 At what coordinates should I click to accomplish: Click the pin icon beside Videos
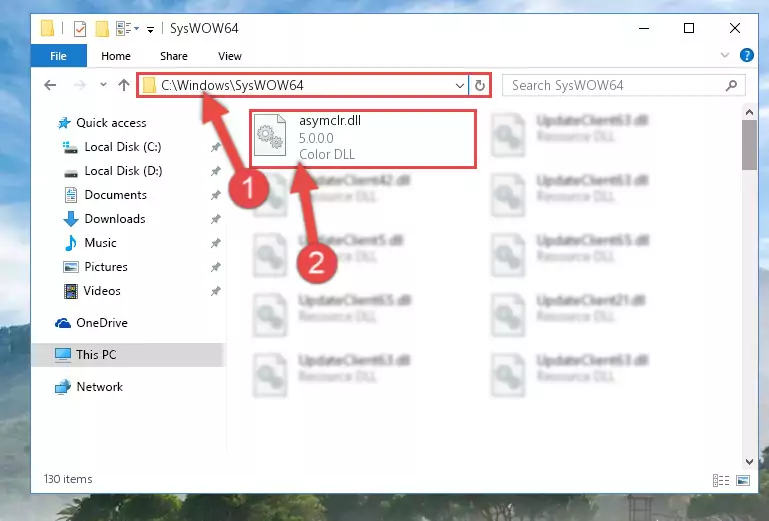click(x=215, y=291)
